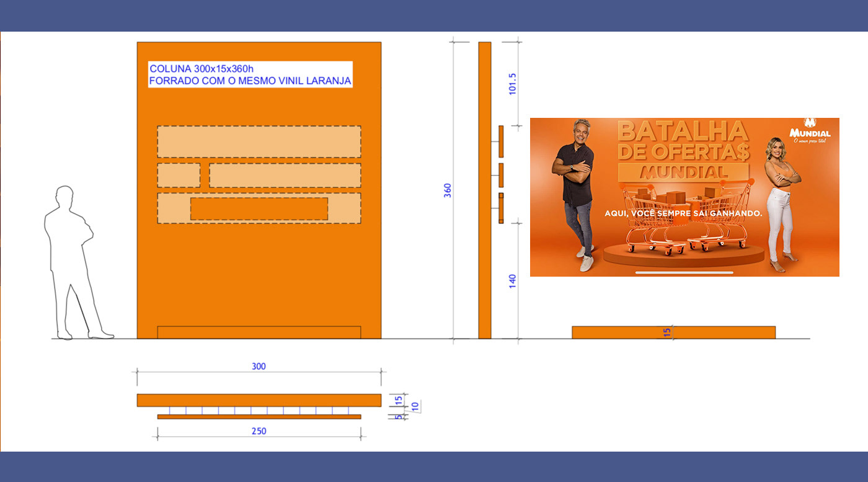Viewport: 868px width, 482px height.
Task: Click the '140' vertical dimension value
Action: click(512, 281)
